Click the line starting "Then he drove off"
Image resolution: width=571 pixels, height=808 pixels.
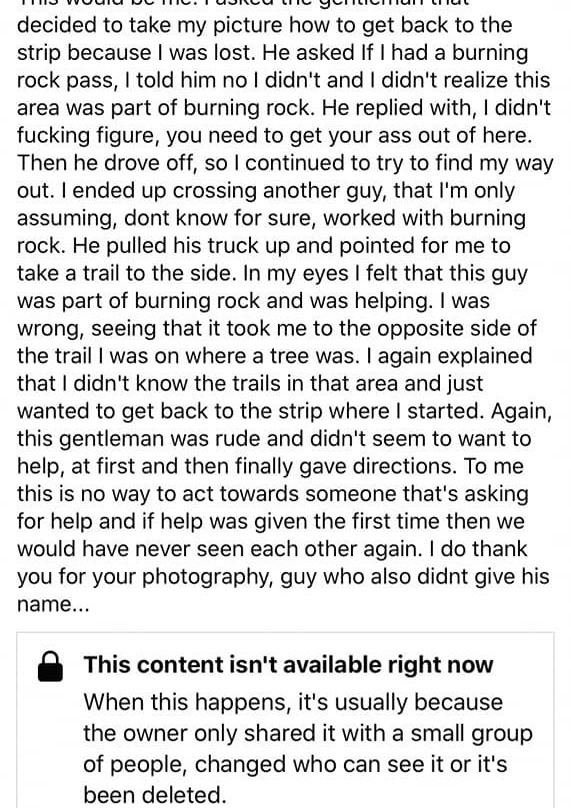[285, 163]
